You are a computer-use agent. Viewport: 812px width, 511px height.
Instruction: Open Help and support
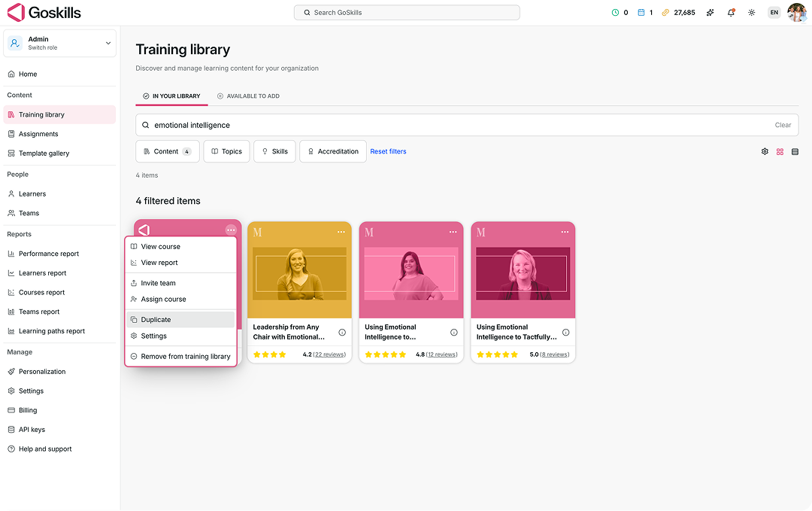(x=59, y=449)
